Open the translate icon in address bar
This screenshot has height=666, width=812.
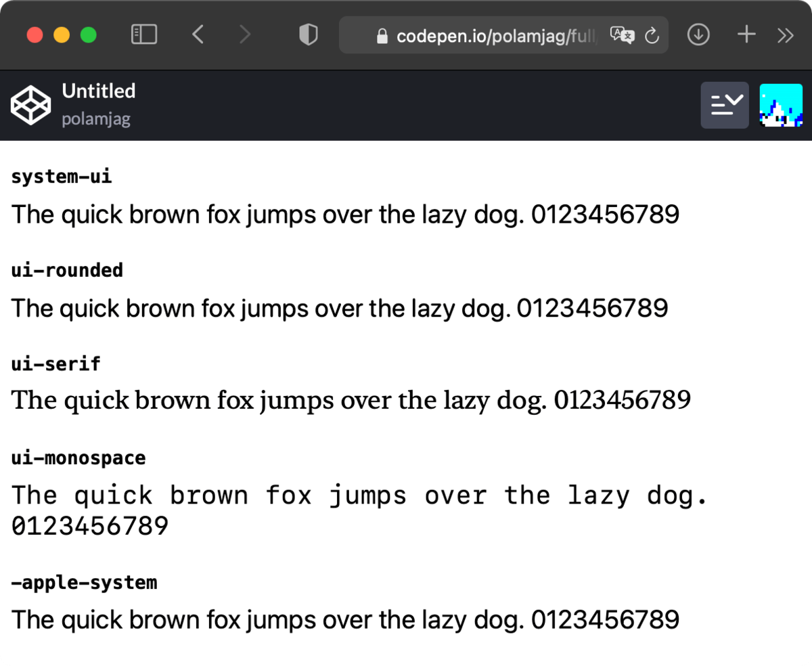[x=622, y=35]
